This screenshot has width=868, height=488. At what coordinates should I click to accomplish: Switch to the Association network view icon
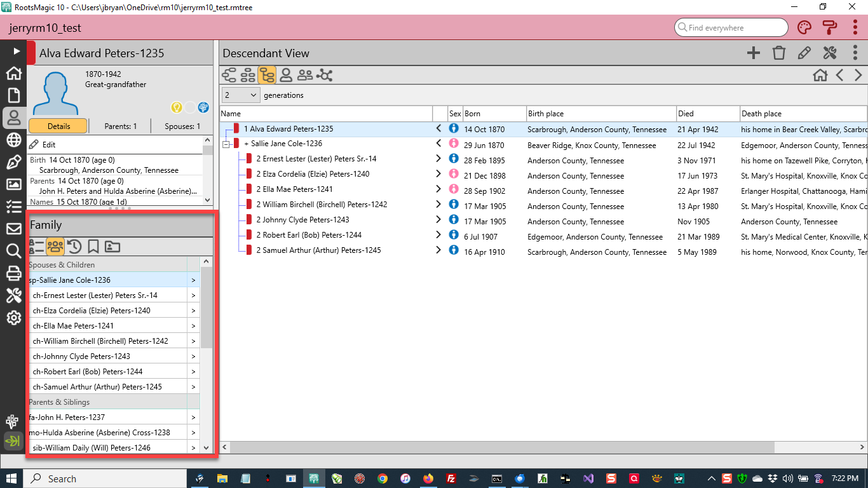click(x=325, y=76)
